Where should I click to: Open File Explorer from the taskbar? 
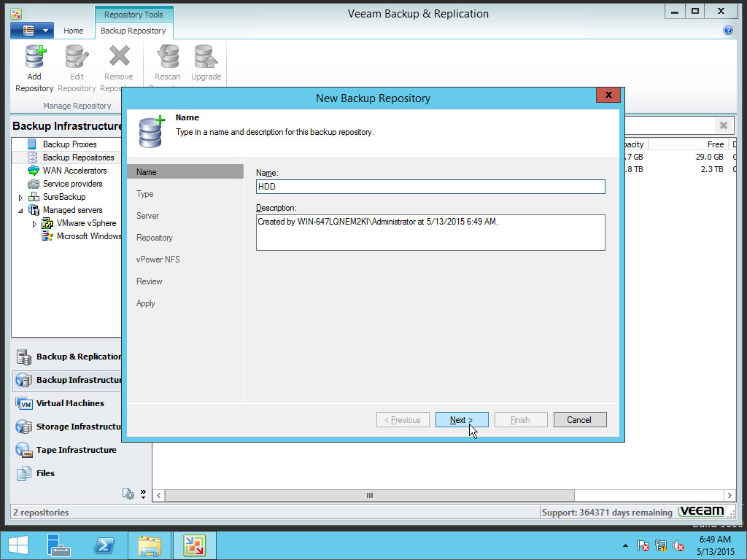click(x=150, y=545)
